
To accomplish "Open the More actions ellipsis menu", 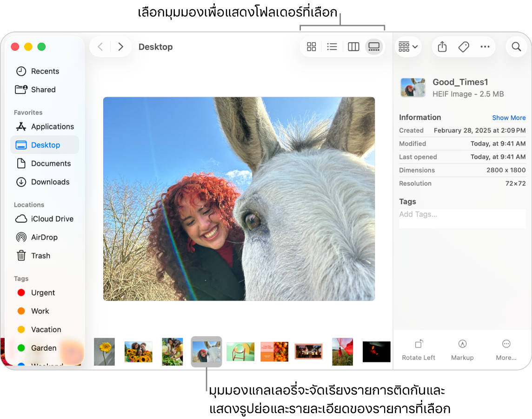I will (x=485, y=46).
